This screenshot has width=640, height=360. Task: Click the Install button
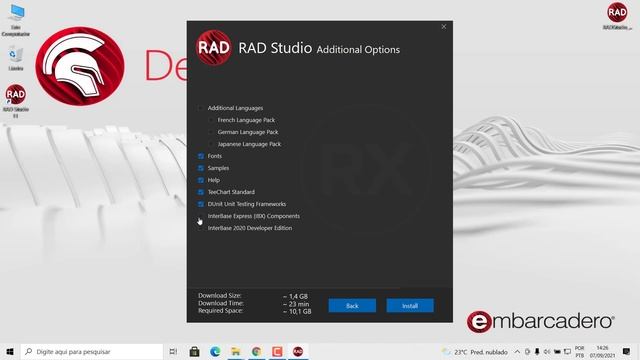[410, 306]
